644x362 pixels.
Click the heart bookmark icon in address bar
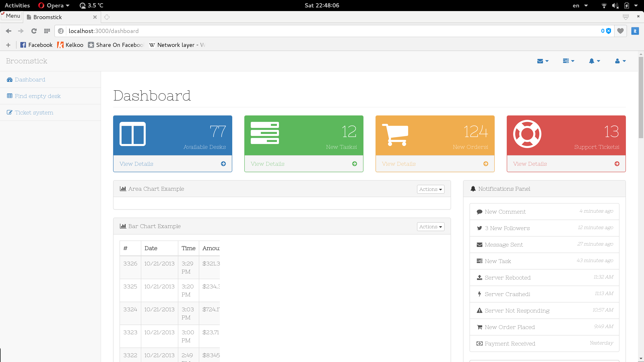[x=620, y=31]
